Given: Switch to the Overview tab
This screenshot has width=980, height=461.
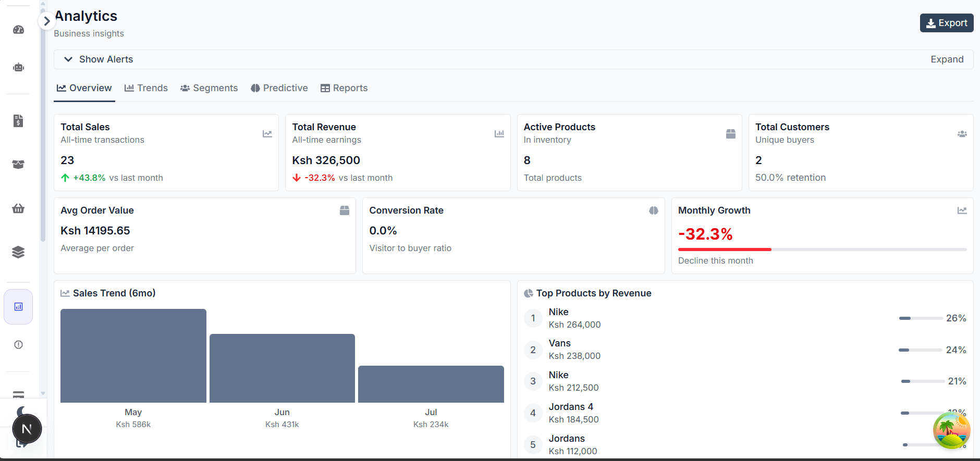Looking at the screenshot, I should click(x=84, y=88).
